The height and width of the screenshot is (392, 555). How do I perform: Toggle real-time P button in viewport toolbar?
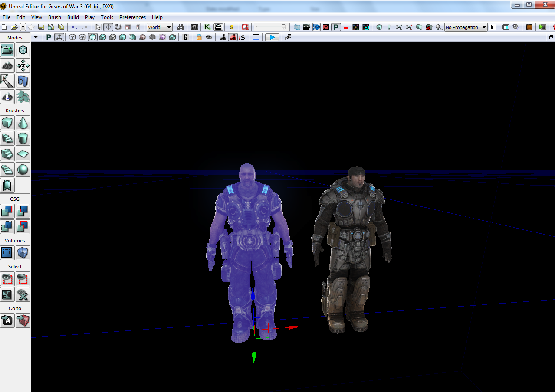point(49,37)
